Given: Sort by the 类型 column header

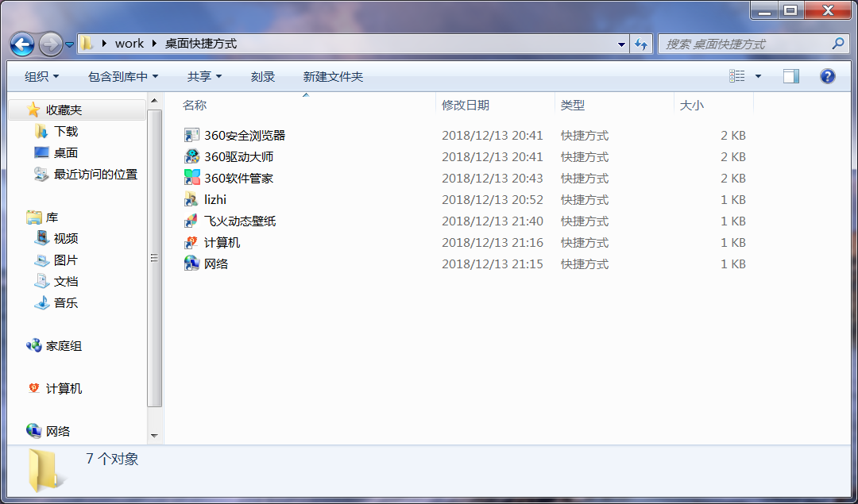Looking at the screenshot, I should pyautogui.click(x=615, y=105).
